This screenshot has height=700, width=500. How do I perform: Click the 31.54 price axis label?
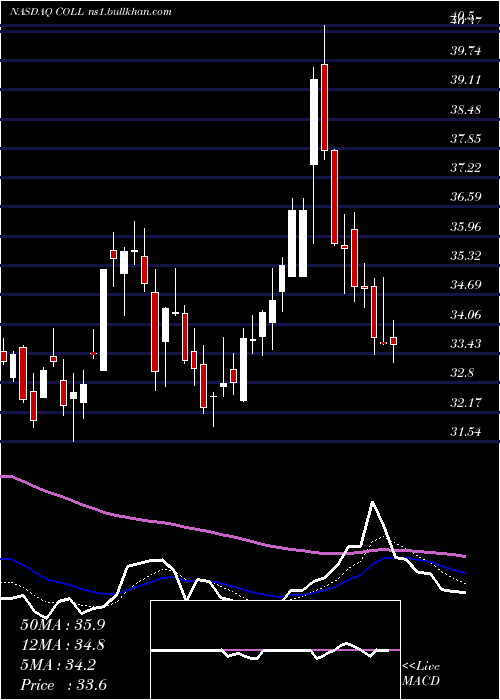tap(466, 432)
